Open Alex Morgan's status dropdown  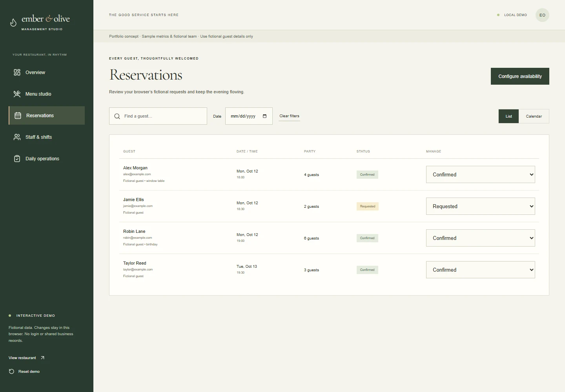480,174
